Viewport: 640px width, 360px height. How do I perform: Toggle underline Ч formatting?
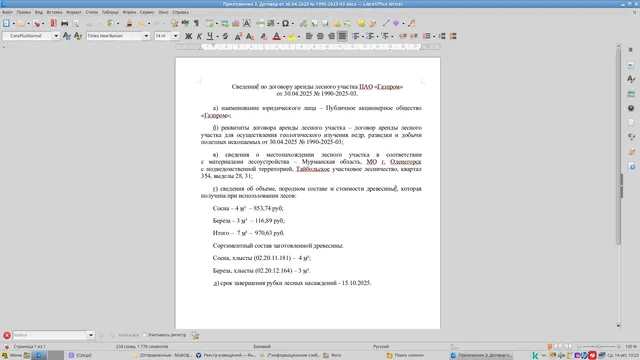coord(210,36)
